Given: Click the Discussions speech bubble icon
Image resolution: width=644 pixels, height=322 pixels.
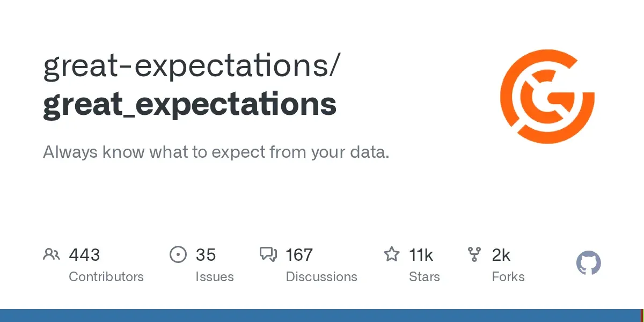Looking at the screenshot, I should 268,254.
